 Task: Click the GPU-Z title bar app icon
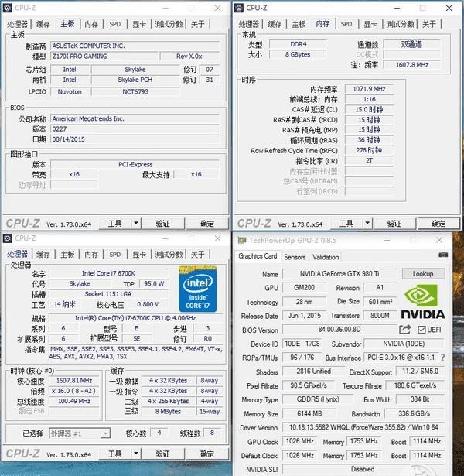(242, 240)
